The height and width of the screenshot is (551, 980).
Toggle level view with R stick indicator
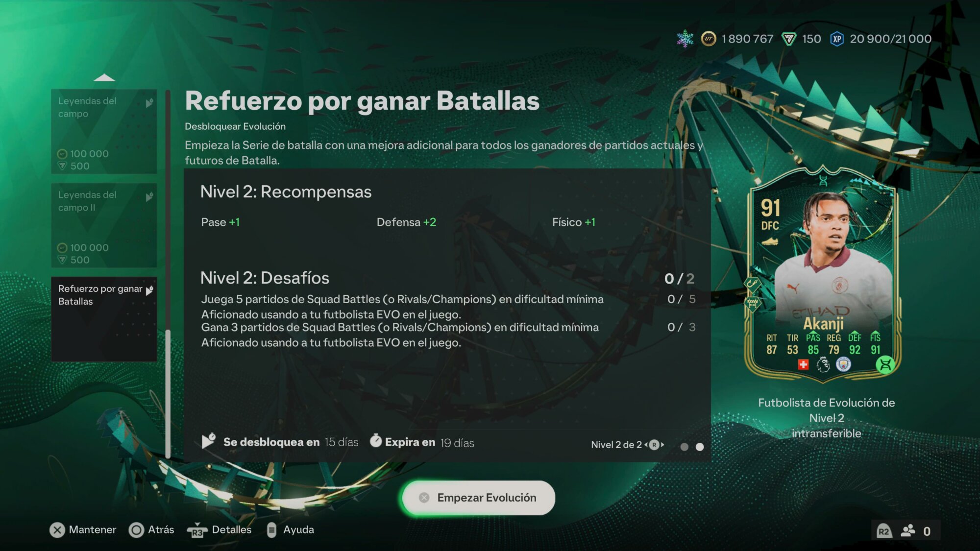654,445
